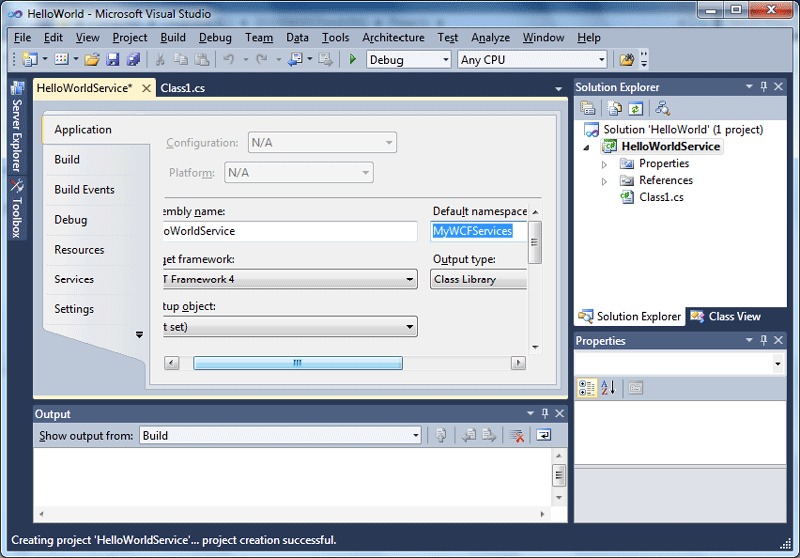The width and height of the screenshot is (800, 558).
Task: Open the Architecture menu
Action: click(393, 37)
